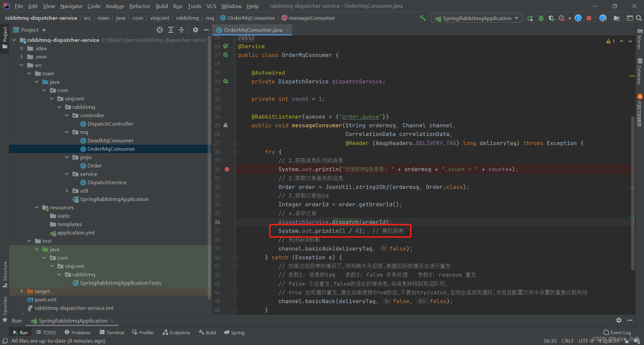644x345 pixels.
Task: Open the VCS menu
Action: (x=211, y=6)
